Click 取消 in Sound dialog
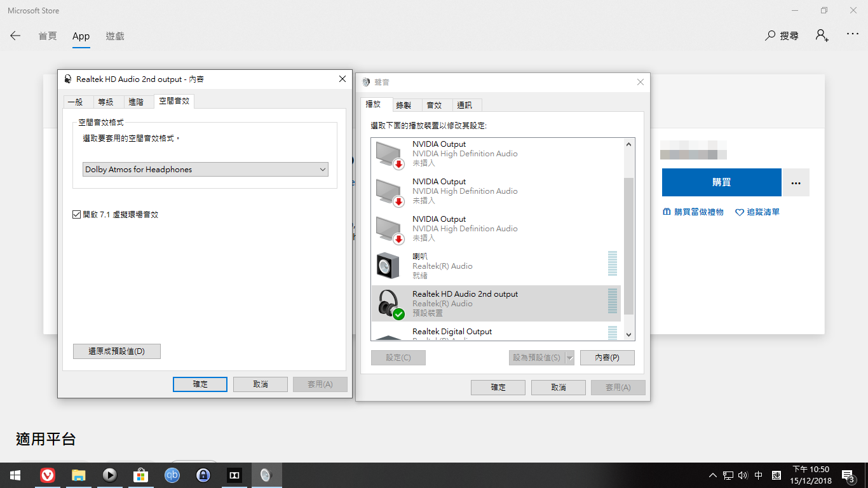The width and height of the screenshot is (868, 488). point(559,388)
